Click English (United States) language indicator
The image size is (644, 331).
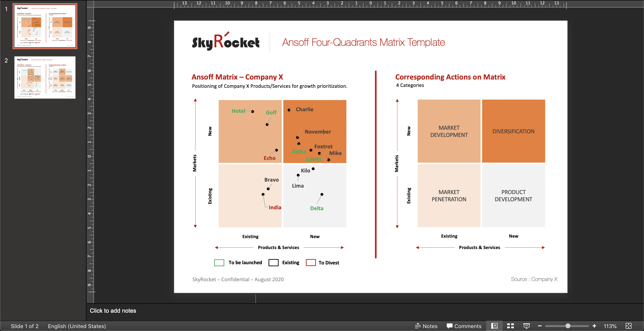77,326
